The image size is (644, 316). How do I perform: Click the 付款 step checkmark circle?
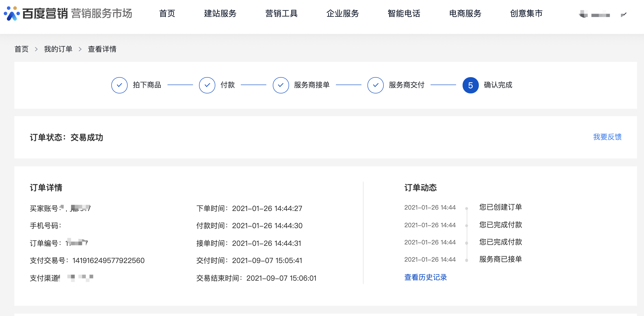pyautogui.click(x=207, y=85)
